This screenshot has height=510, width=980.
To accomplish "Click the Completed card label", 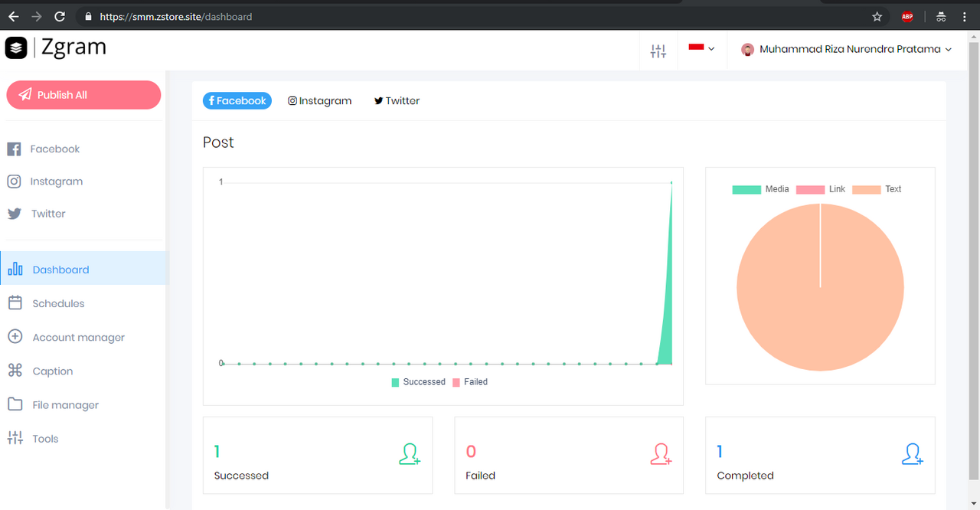I will click(x=745, y=476).
